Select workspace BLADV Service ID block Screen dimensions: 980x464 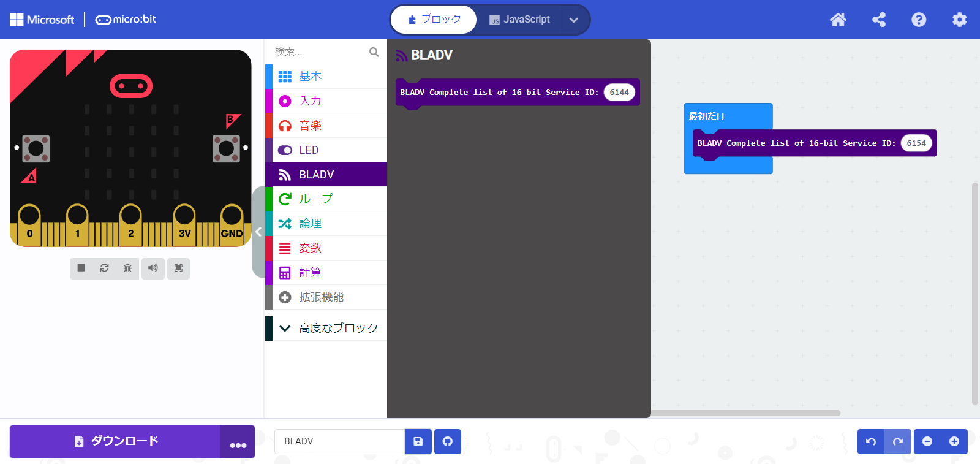pyautogui.click(x=796, y=143)
